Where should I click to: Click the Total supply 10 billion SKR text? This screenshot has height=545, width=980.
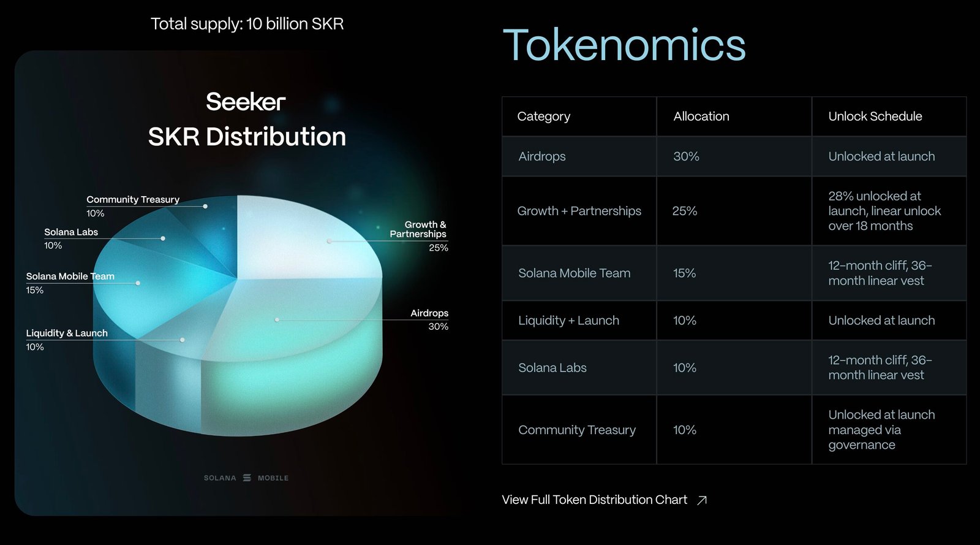[247, 24]
